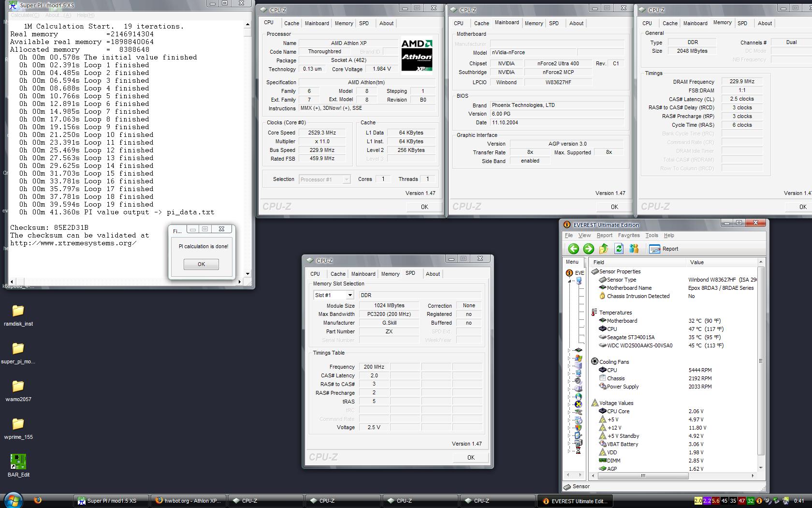Expand the Display node triangle in tree
The width and height of the screenshot is (812, 508).
(x=569, y=374)
